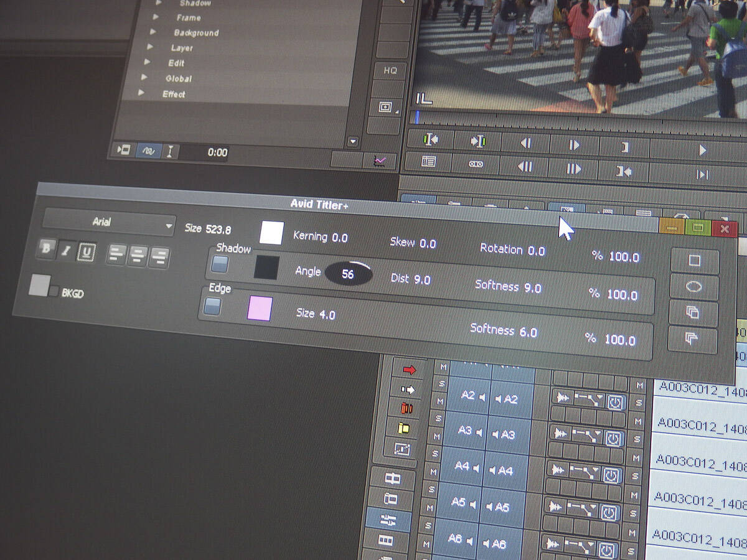Expand the Effect parameter group
This screenshot has width=747, height=560.
tap(141, 93)
